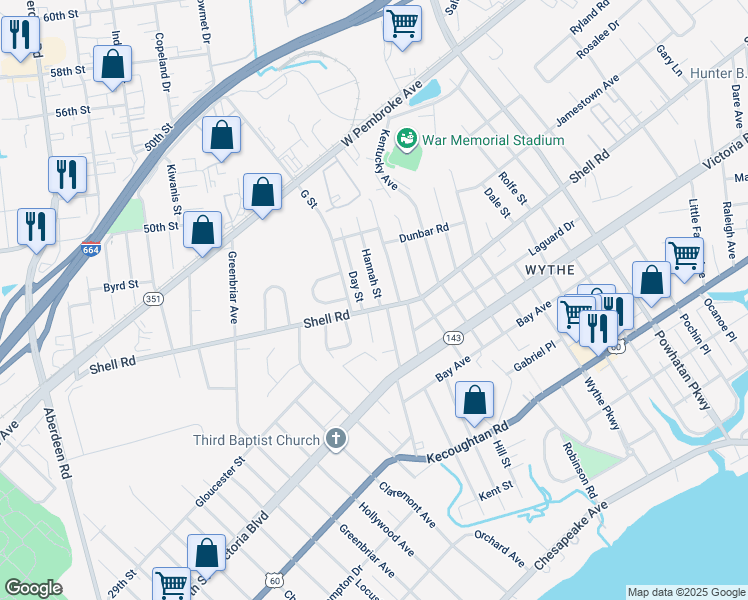This screenshot has height=600, width=748.
Task: Click the Aberdeen Rd label
Action: tap(57, 443)
